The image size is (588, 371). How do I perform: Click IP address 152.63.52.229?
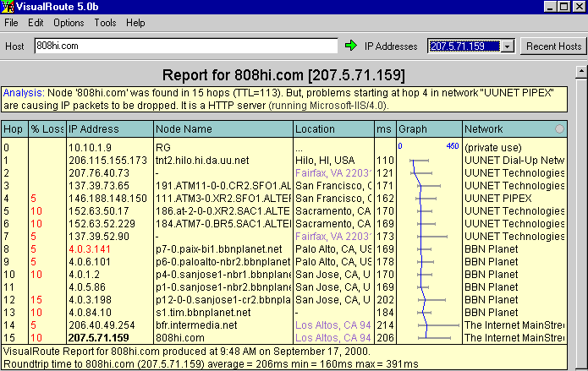coord(102,224)
